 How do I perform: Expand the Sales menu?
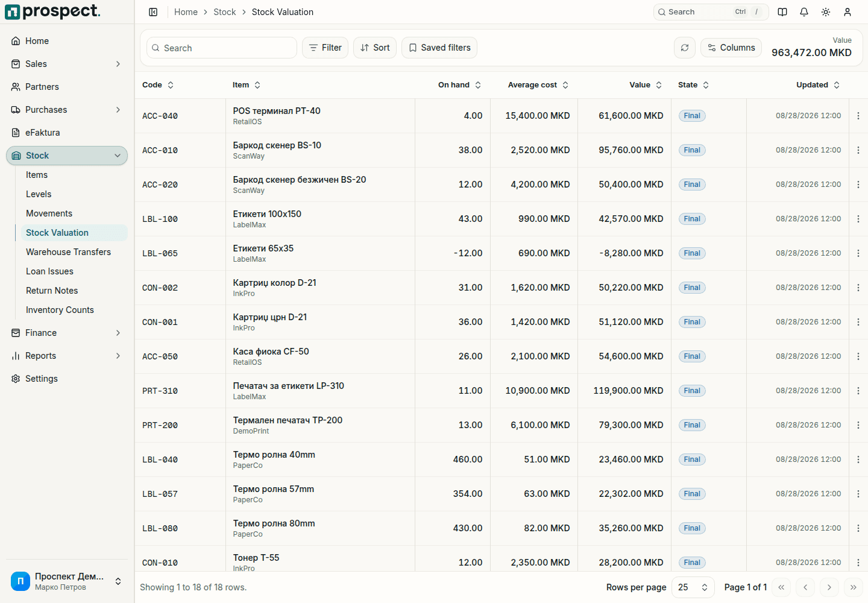(x=67, y=64)
